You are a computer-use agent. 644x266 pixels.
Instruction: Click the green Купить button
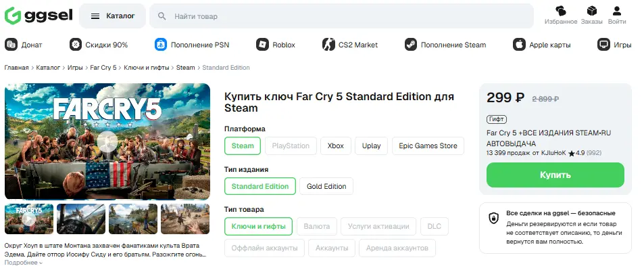click(x=555, y=175)
